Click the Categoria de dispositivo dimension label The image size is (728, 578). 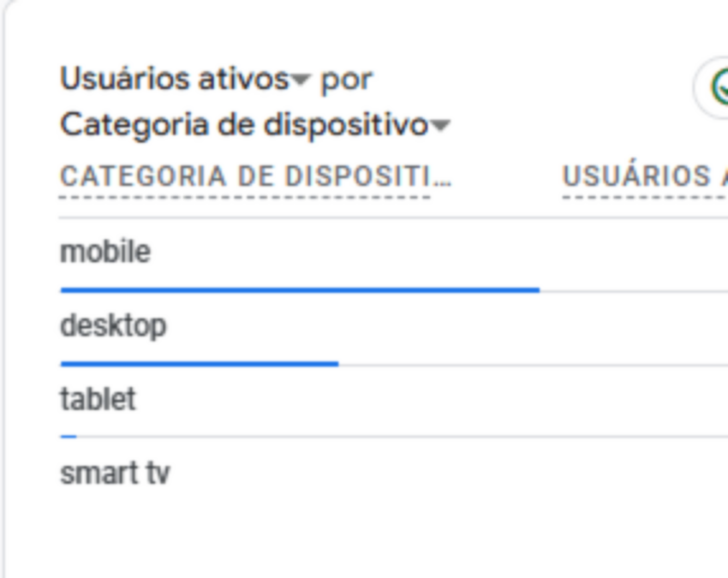click(243, 125)
